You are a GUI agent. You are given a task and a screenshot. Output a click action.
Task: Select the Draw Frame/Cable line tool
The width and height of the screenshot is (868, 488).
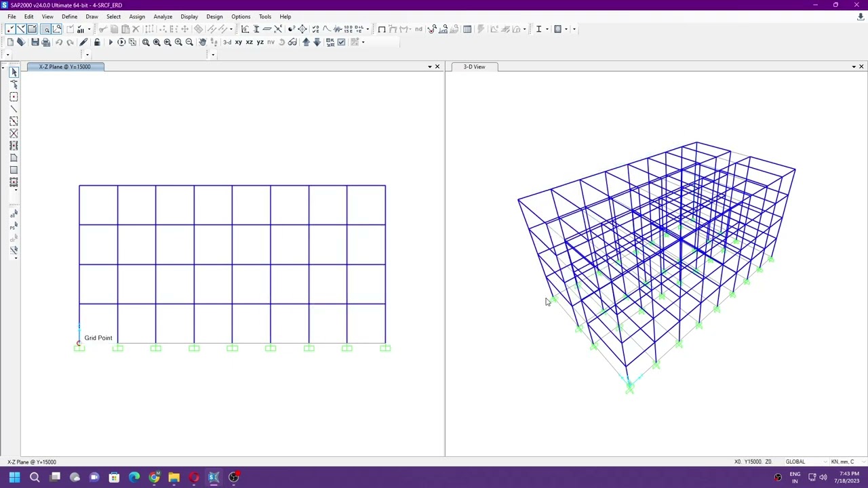[14, 108]
